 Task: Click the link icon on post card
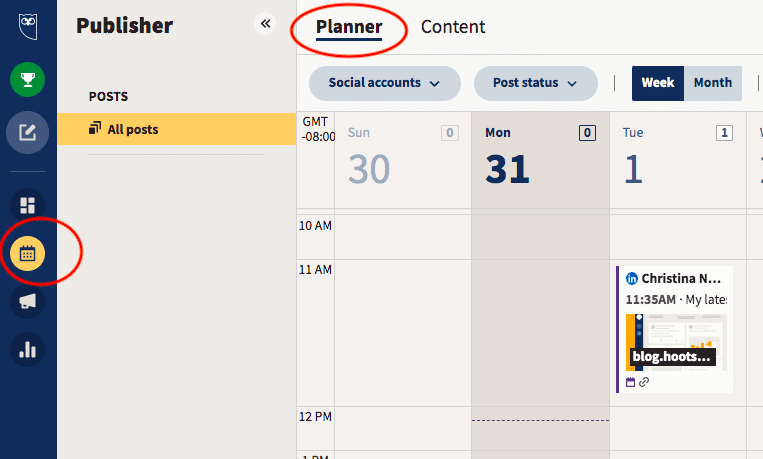[x=644, y=382]
